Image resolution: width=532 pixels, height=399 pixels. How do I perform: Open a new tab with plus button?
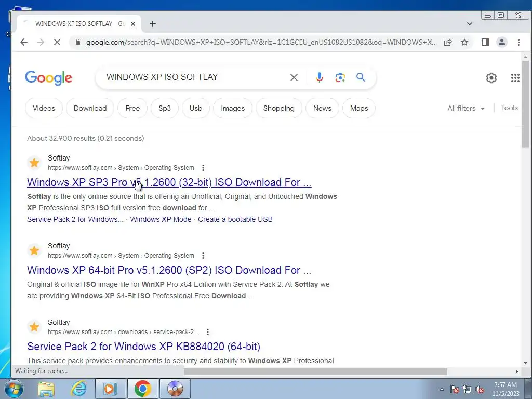coord(153,24)
